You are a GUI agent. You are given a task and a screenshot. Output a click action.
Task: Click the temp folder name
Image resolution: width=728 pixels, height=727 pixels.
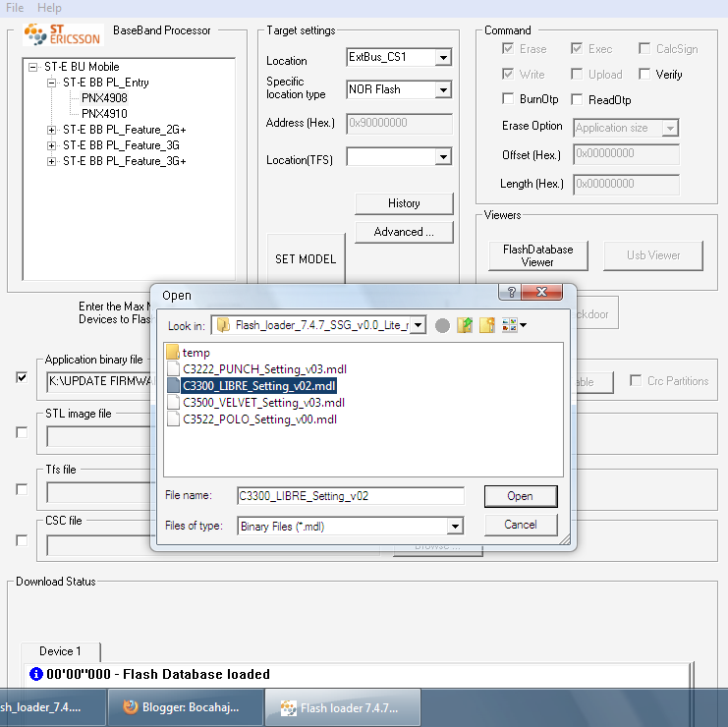(196, 353)
